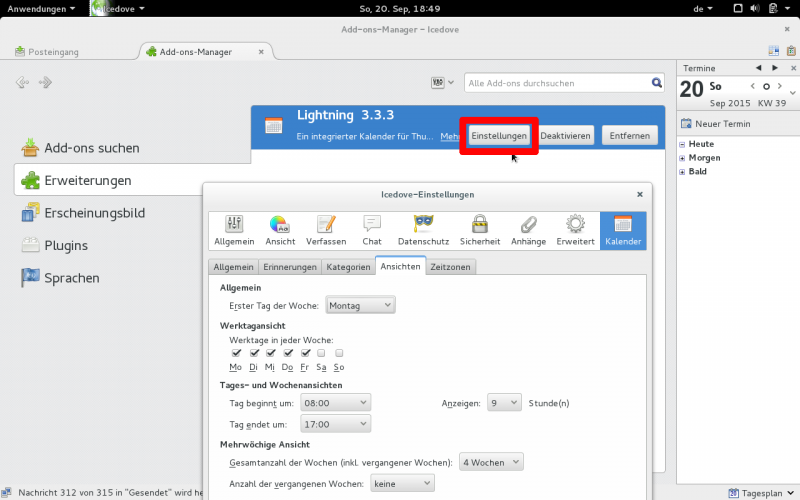Click the Neuer Termin calendar icon
This screenshot has height=500, width=800.
tap(687, 123)
